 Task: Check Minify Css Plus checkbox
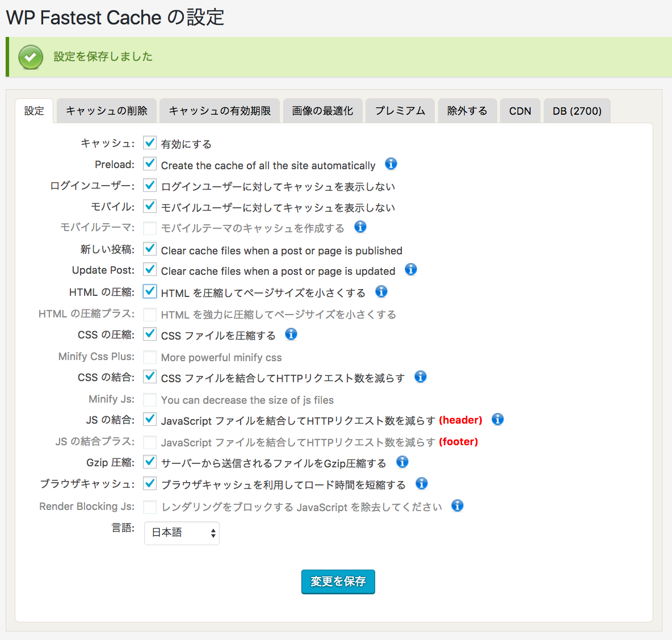[x=150, y=357]
